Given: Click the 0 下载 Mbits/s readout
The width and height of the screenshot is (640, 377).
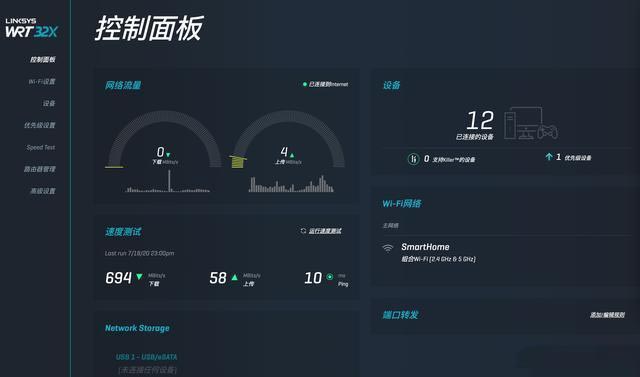Looking at the screenshot, I should click(164, 155).
